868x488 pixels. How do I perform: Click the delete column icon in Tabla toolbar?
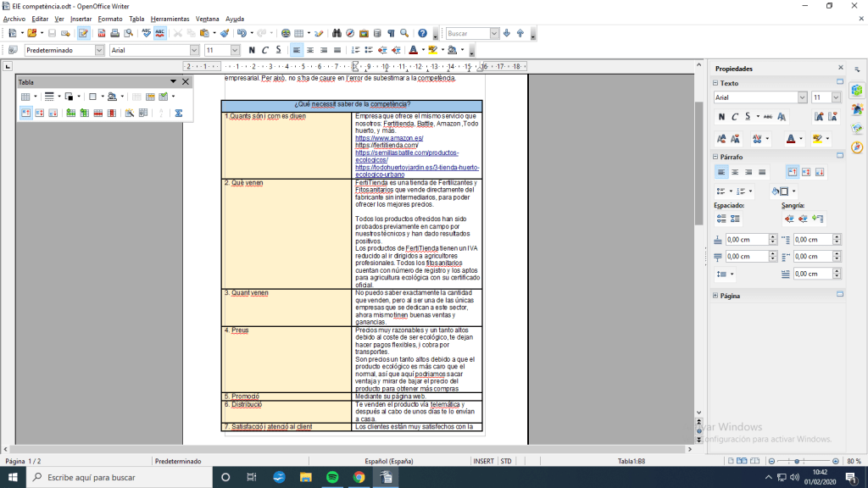[111, 113]
